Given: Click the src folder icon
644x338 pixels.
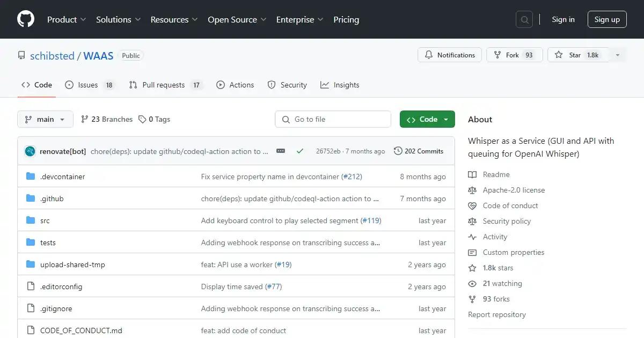Looking at the screenshot, I should [x=31, y=221].
